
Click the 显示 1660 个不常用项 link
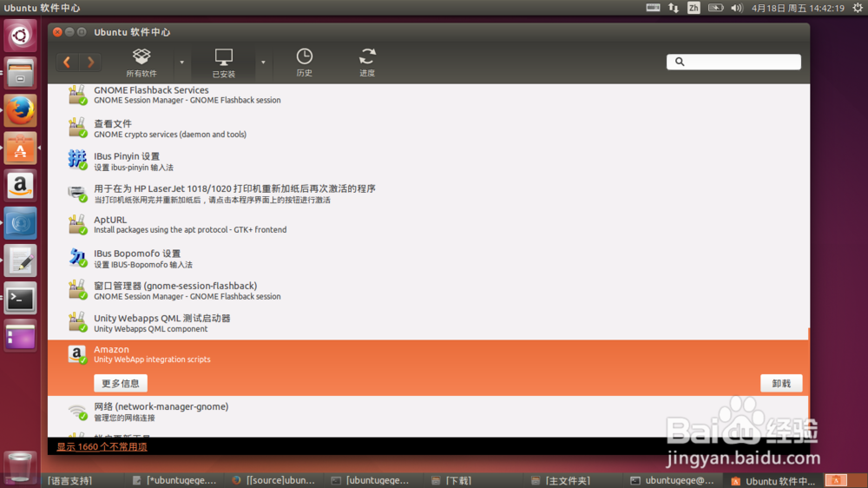pos(102,446)
